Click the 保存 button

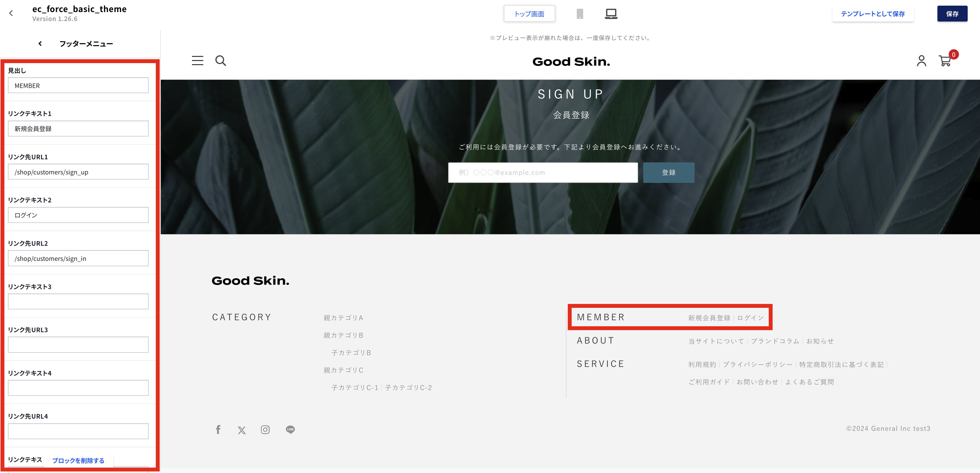coord(952,14)
